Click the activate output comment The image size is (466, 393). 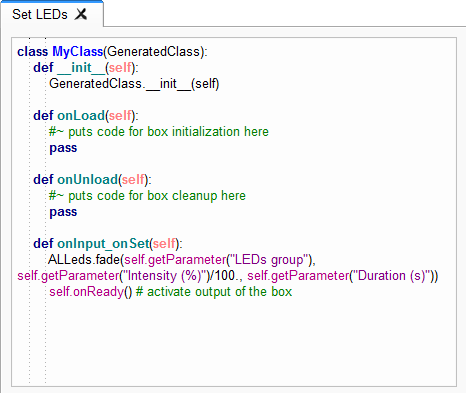tap(214, 292)
